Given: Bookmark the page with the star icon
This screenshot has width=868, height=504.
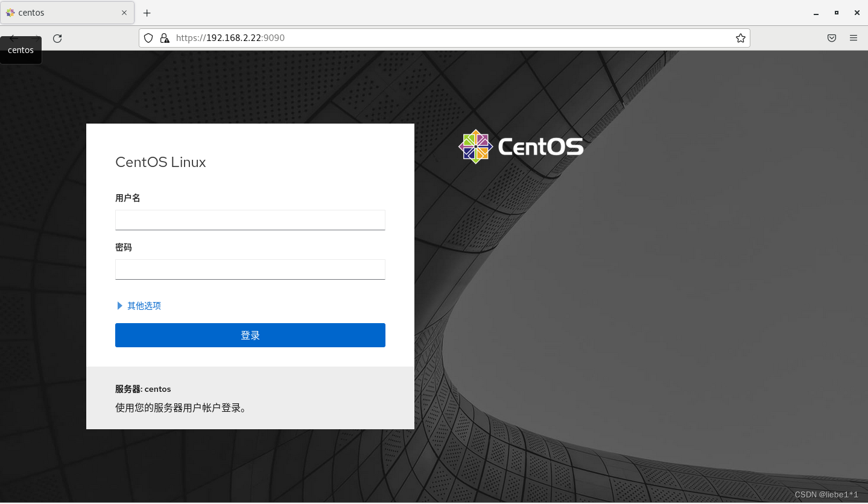Looking at the screenshot, I should 740,38.
